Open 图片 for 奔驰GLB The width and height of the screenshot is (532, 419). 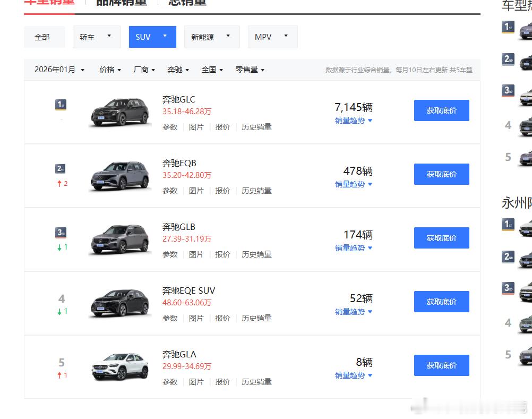coord(196,254)
